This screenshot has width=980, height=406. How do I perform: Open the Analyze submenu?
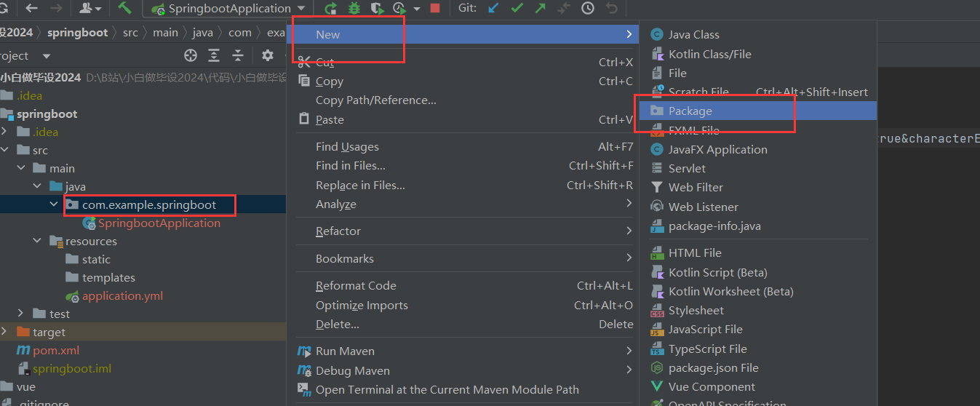[x=466, y=204]
